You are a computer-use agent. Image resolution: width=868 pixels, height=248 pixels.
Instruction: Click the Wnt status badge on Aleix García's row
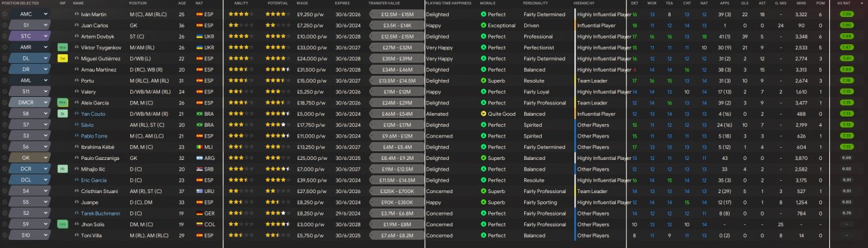click(x=62, y=103)
